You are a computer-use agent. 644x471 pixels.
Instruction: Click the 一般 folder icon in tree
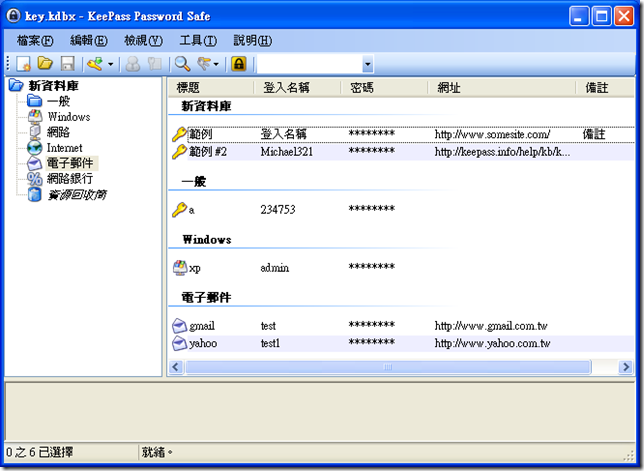pyautogui.click(x=34, y=101)
